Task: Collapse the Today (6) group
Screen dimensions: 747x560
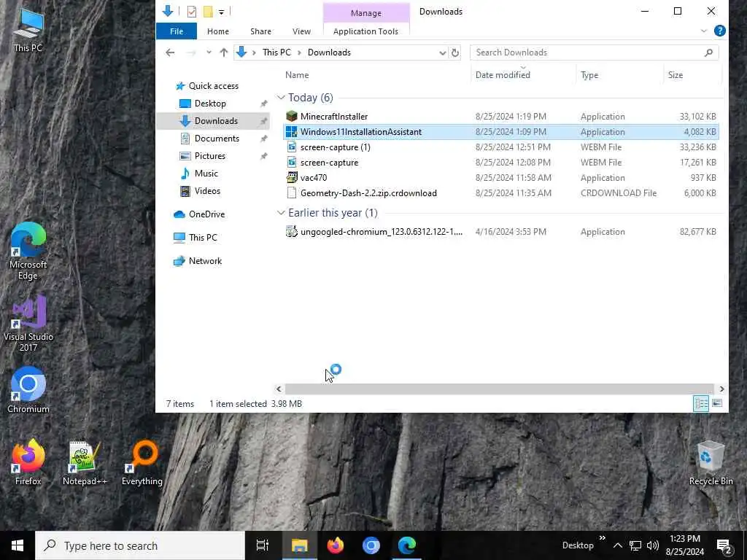Action: coord(281,98)
